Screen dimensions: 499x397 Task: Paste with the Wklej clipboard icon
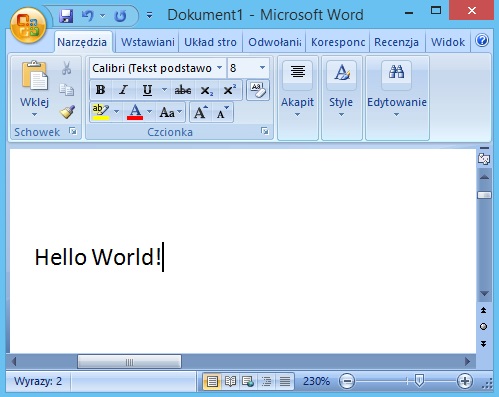(x=35, y=76)
